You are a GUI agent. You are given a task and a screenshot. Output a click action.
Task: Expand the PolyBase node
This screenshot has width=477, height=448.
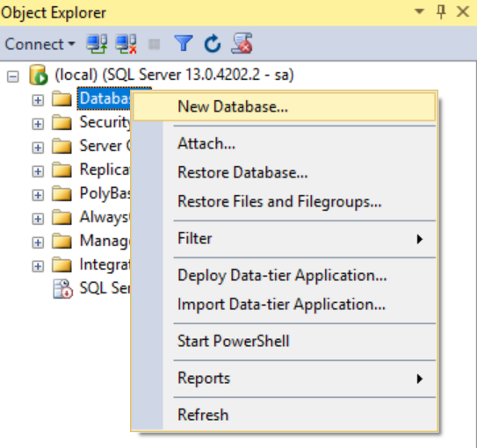pyautogui.click(x=38, y=195)
